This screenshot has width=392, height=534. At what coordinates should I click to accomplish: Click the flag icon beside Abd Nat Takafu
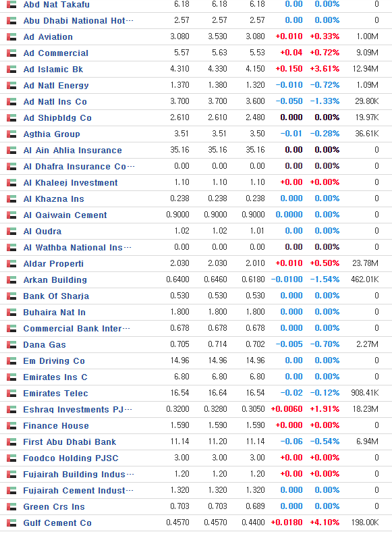click(11, 5)
